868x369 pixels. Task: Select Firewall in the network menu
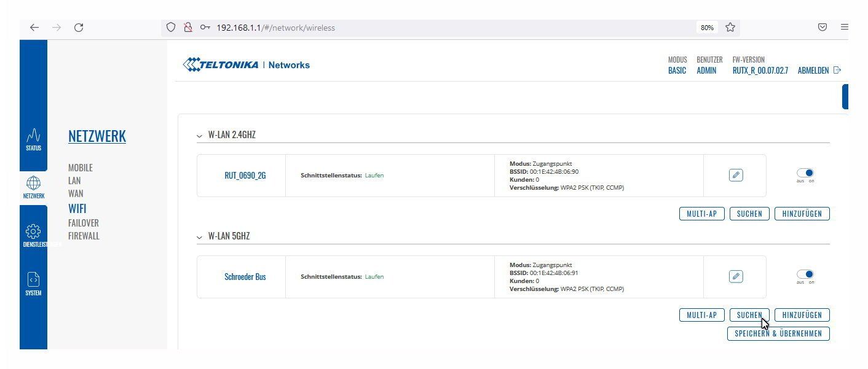[84, 236]
